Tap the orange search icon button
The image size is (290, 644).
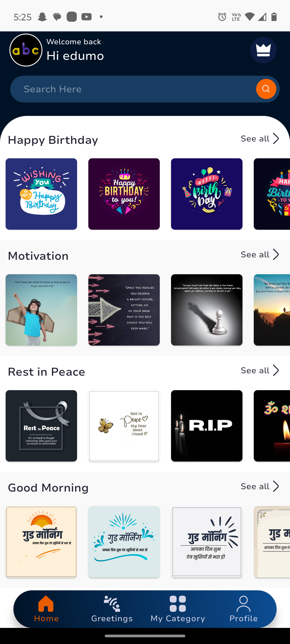266,89
